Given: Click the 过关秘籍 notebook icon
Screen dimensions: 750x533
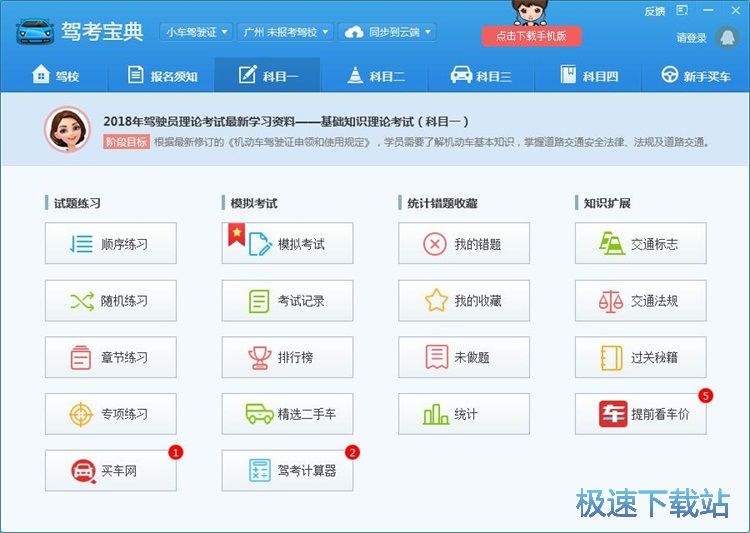Looking at the screenshot, I should tap(612, 358).
